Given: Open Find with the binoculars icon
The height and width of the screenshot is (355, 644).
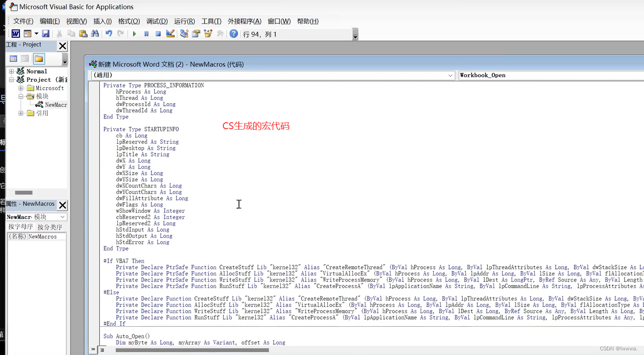Looking at the screenshot, I should point(95,33).
